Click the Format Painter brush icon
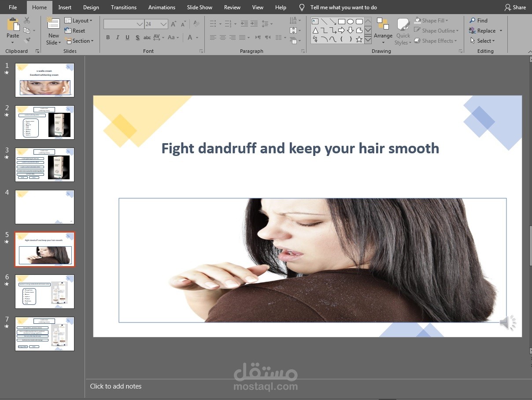532x400 pixels. [27, 40]
